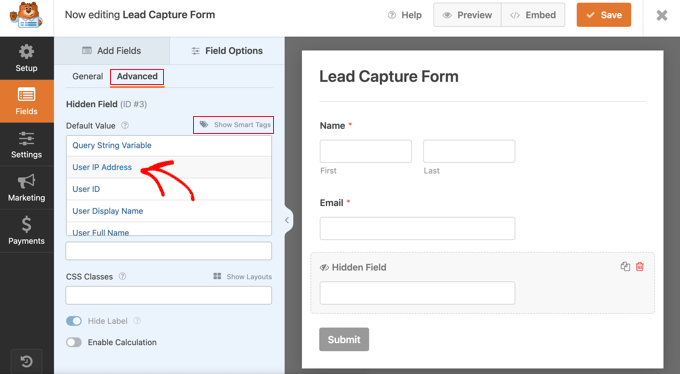Open the Embed options
680x374 pixels.
pyautogui.click(x=533, y=15)
